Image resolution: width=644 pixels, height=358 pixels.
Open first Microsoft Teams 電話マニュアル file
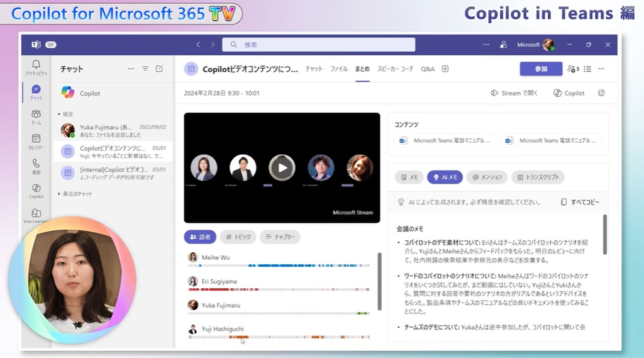445,140
